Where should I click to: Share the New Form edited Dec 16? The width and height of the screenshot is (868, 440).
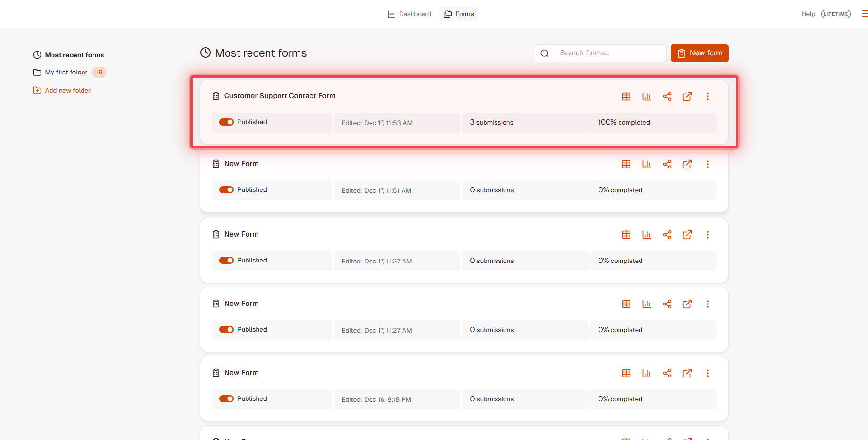click(667, 373)
